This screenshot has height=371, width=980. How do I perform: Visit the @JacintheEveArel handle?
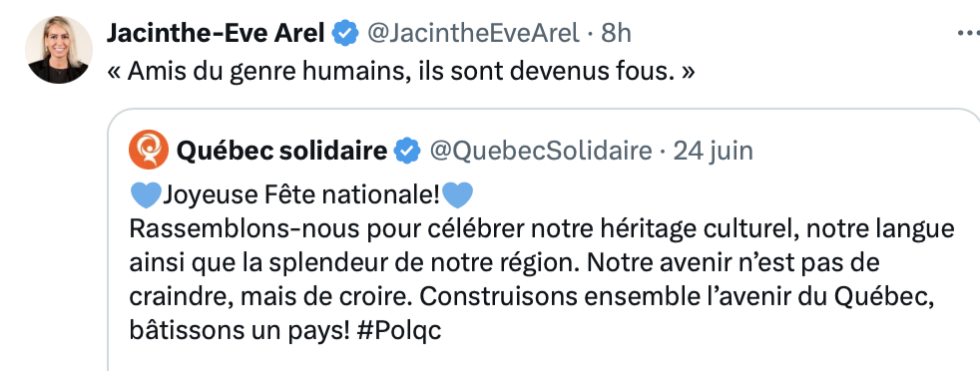pos(472,33)
